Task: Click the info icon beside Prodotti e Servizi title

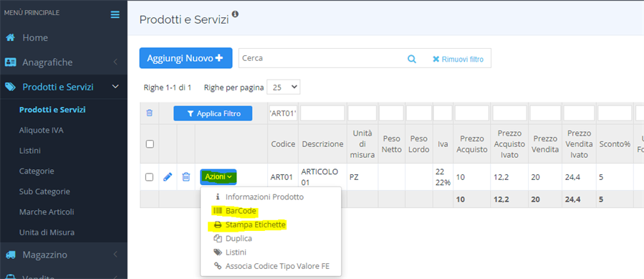Action: click(235, 14)
